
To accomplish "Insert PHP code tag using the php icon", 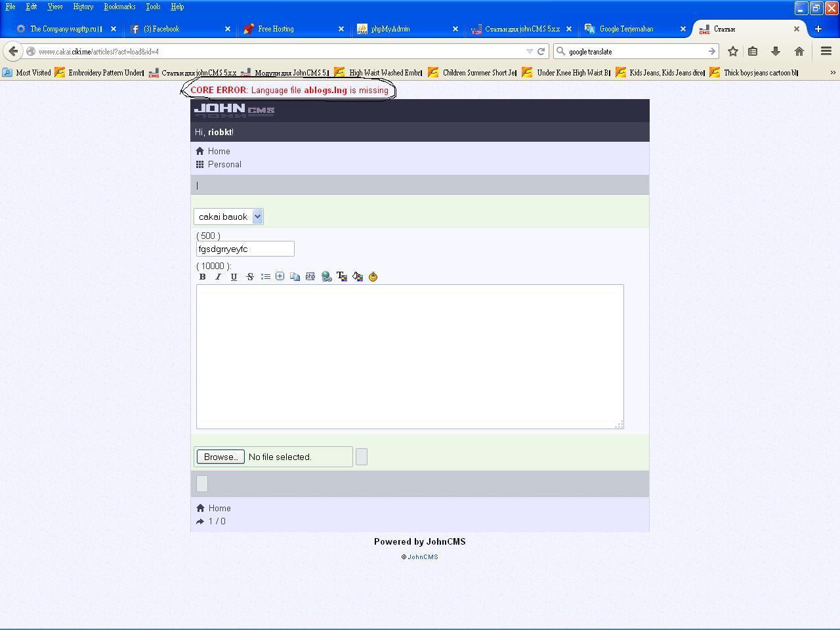I will [x=310, y=277].
